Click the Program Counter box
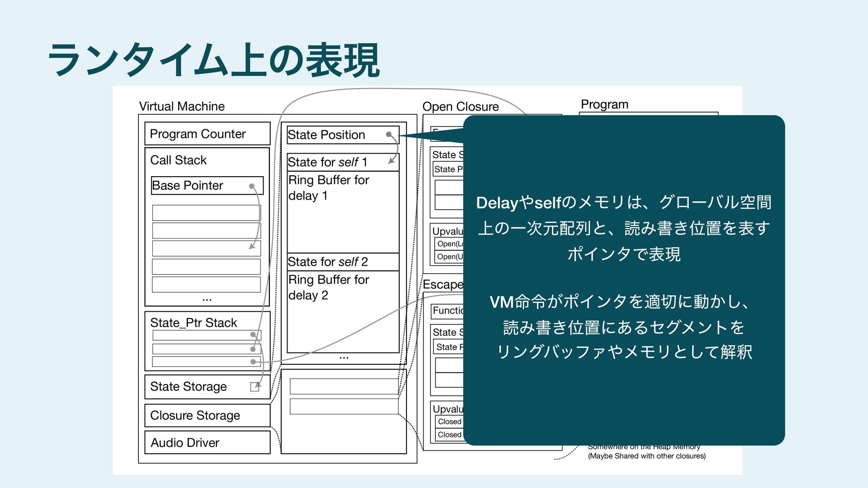 tap(207, 134)
